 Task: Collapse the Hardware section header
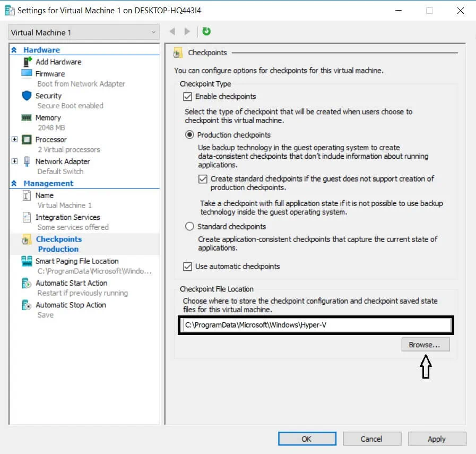point(14,50)
